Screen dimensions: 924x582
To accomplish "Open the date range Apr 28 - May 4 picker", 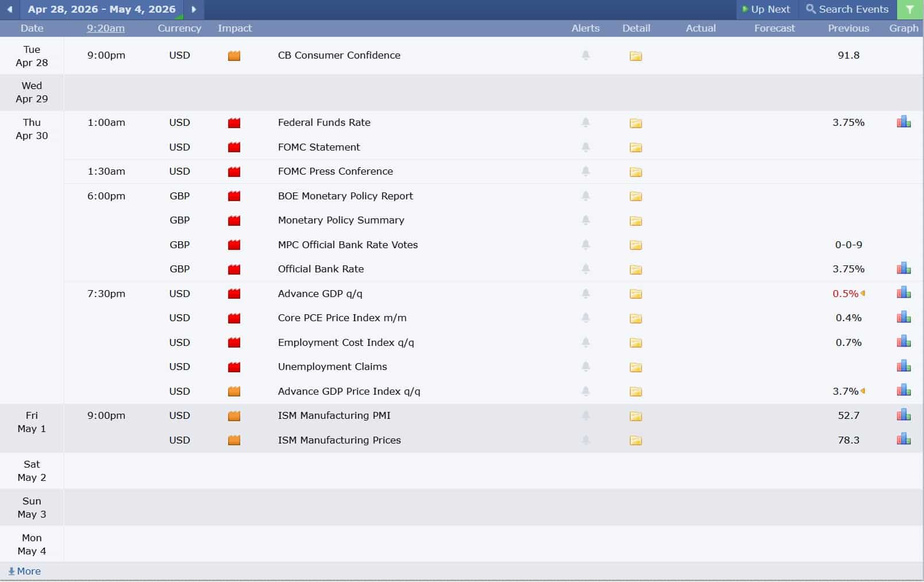I will (102, 10).
